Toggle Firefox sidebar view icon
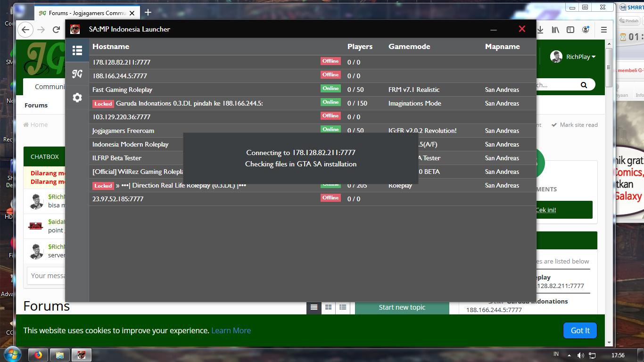The image size is (644, 362). [570, 30]
